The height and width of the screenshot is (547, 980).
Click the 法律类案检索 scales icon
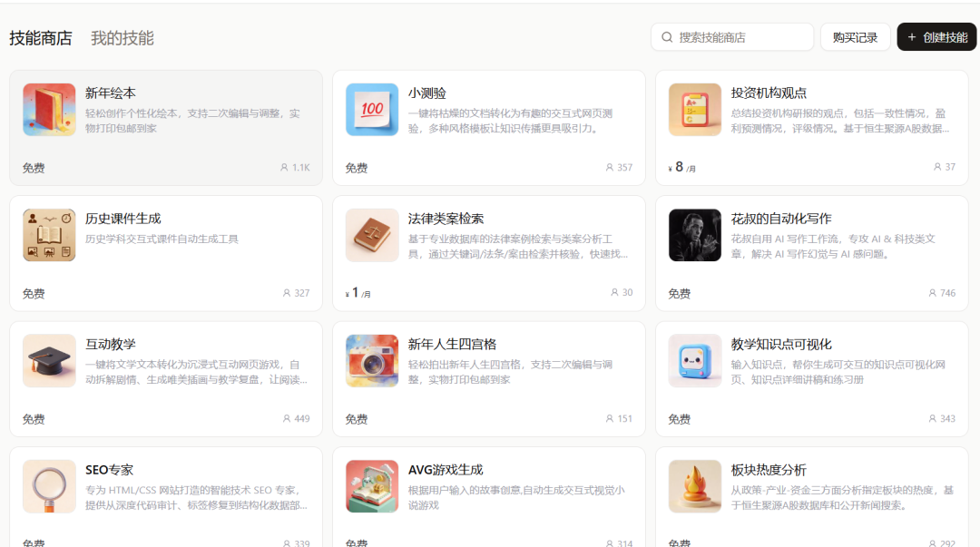pos(372,235)
